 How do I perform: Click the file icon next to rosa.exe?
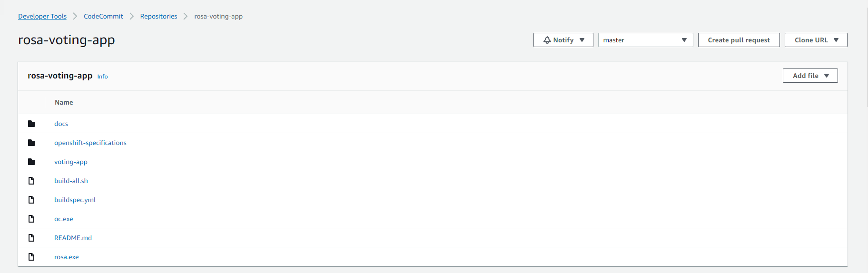31,257
